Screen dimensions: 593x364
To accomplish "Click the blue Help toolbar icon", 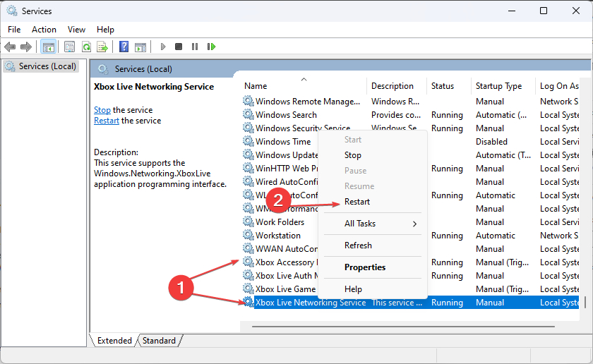I will coord(124,47).
